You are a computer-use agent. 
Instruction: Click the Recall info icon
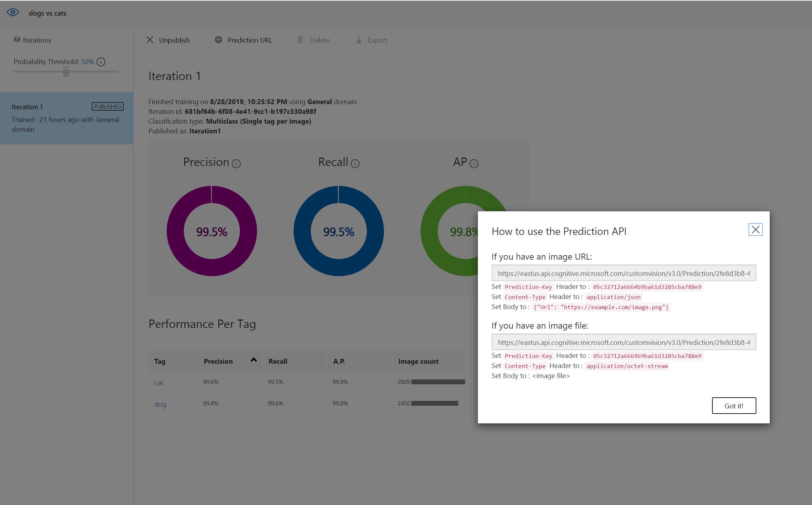point(355,164)
